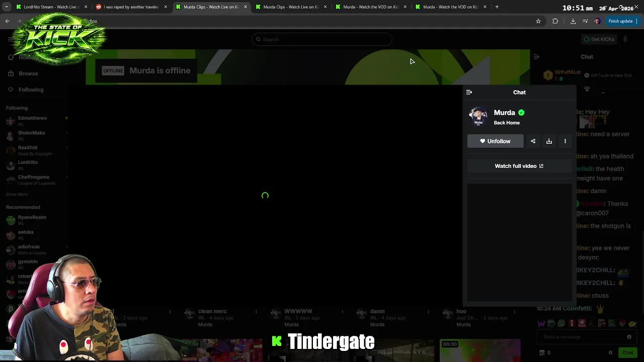Open the 'damn' clip
This screenshot has height=362, width=644.
click(x=377, y=311)
